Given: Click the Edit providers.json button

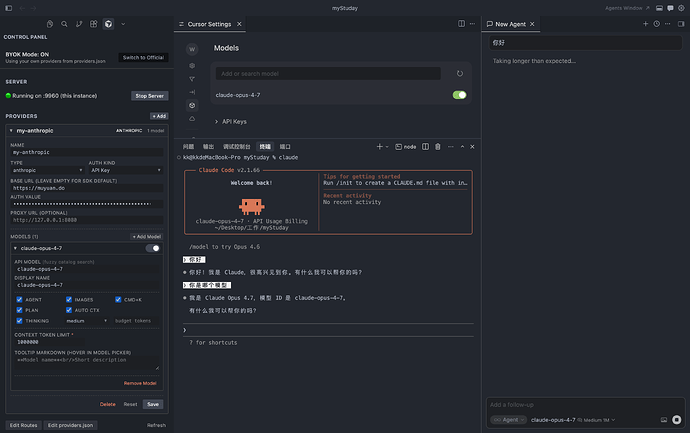Looking at the screenshot, I should click(x=70, y=425).
